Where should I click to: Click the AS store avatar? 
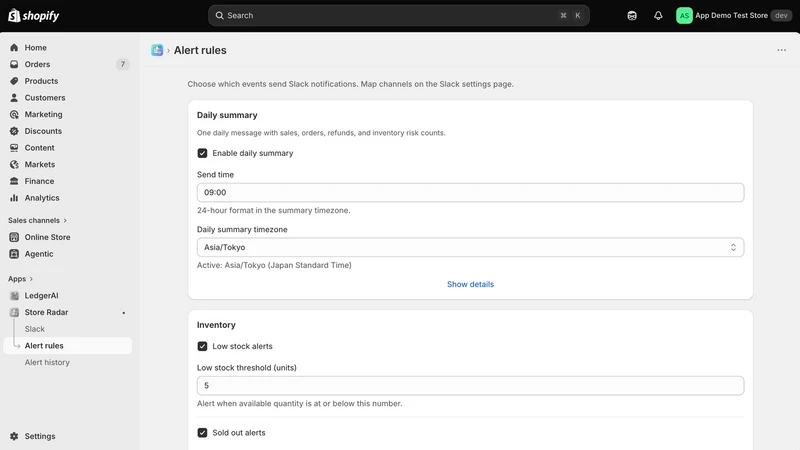684,15
